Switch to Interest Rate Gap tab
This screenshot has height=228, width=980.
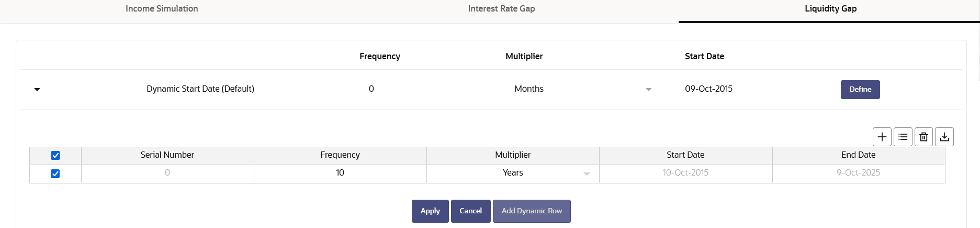pyautogui.click(x=501, y=9)
